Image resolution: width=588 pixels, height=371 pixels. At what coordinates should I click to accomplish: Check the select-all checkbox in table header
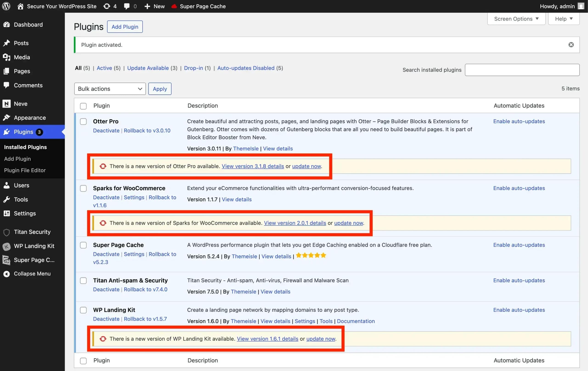pos(83,106)
